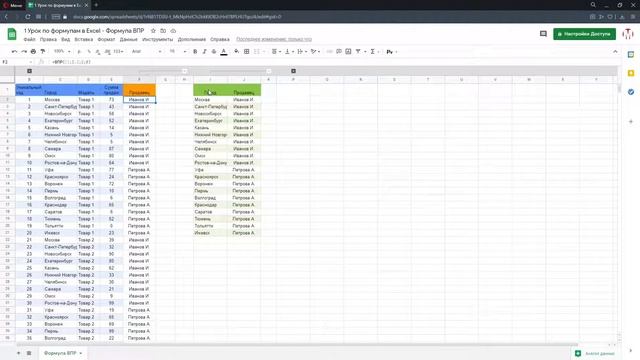
Task: Select the Формула ВПР sheet tab
Action: [62, 353]
